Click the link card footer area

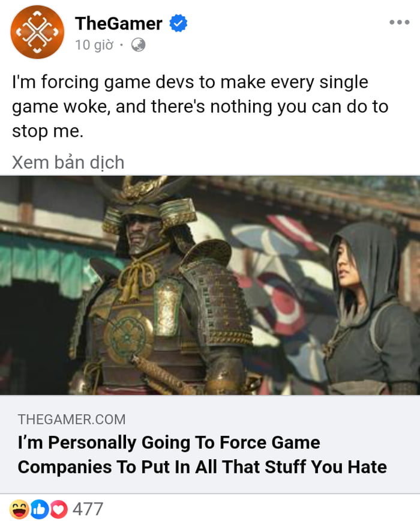210,444
